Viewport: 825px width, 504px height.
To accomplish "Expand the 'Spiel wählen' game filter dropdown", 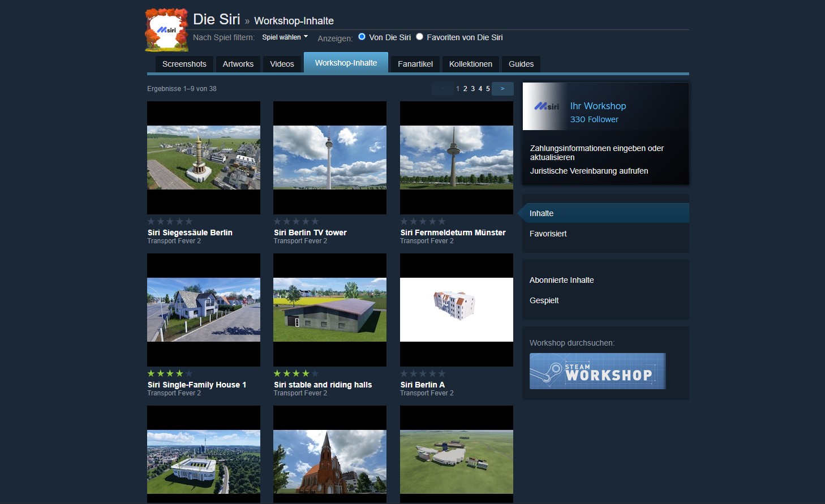I will 285,37.
